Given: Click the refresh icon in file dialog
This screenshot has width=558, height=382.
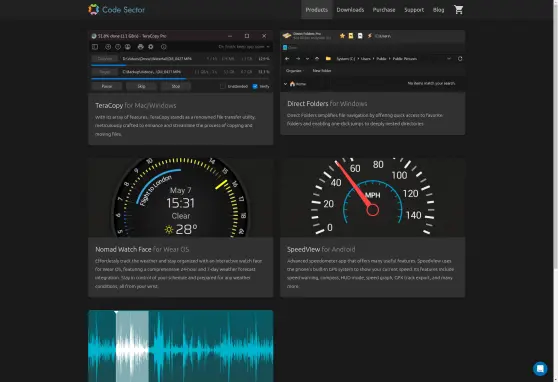Looking at the screenshot, I should click(x=460, y=59).
